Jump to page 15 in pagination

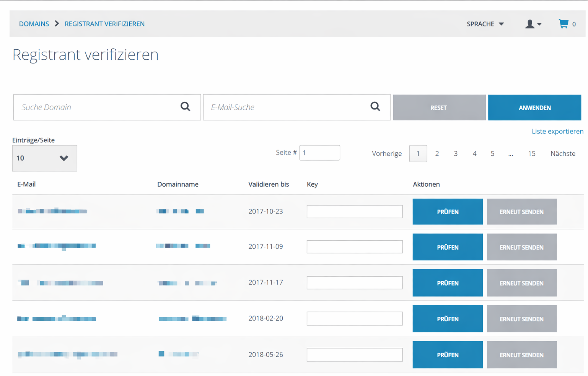[531, 153]
